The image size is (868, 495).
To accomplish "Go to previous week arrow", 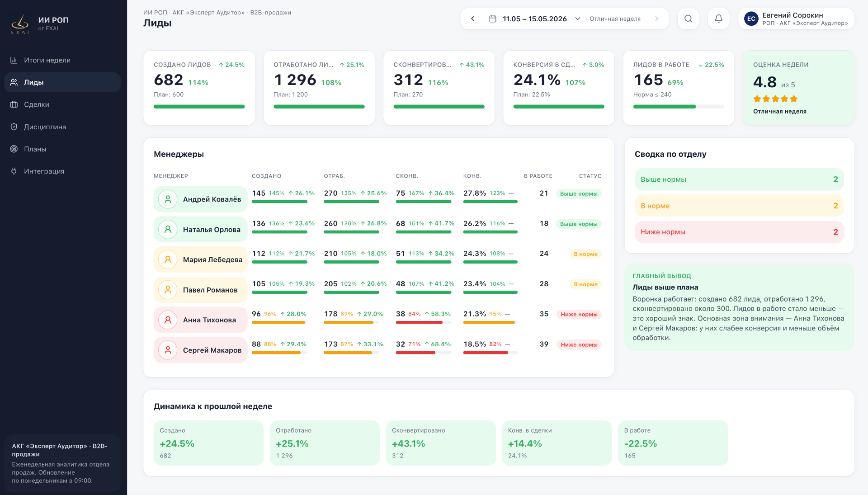I will click(x=473, y=19).
